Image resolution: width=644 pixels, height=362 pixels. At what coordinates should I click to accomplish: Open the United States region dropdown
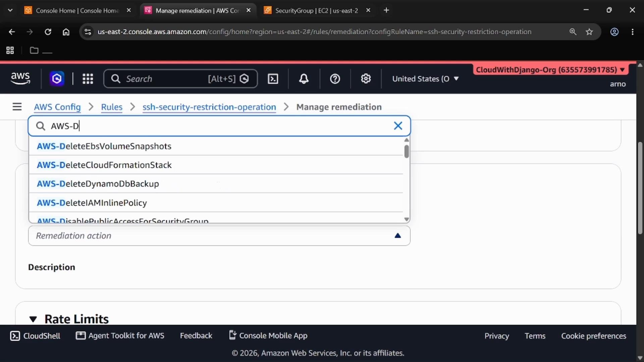pos(425,79)
